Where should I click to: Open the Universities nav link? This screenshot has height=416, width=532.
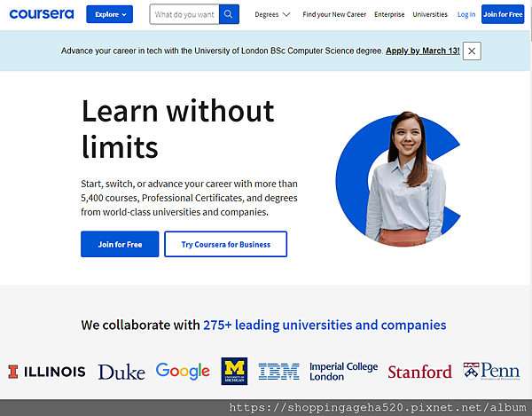coord(430,14)
